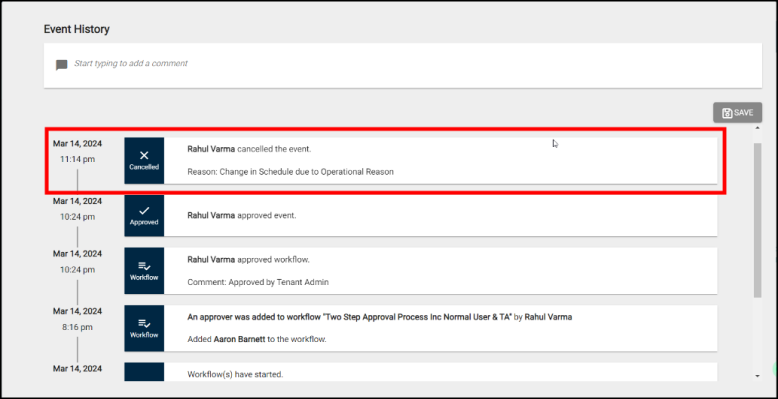Image resolution: width=778 pixels, height=399 pixels.
Task: Click the Cancelled X status icon
Action: (144, 160)
